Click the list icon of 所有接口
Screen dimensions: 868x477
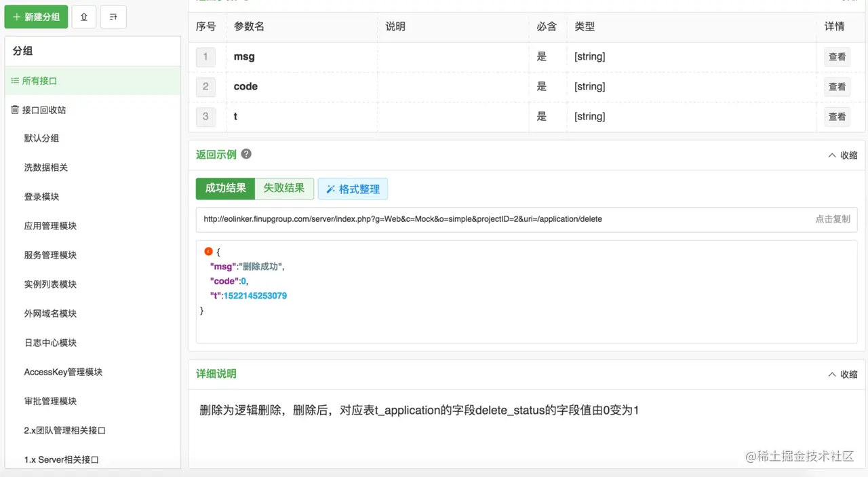click(x=15, y=81)
